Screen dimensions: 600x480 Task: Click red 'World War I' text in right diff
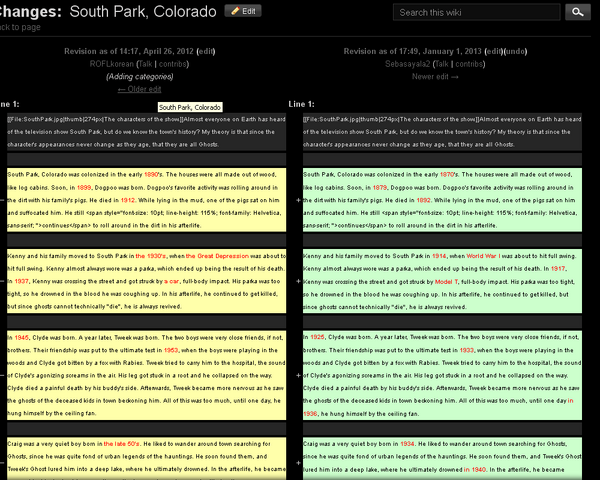483,256
